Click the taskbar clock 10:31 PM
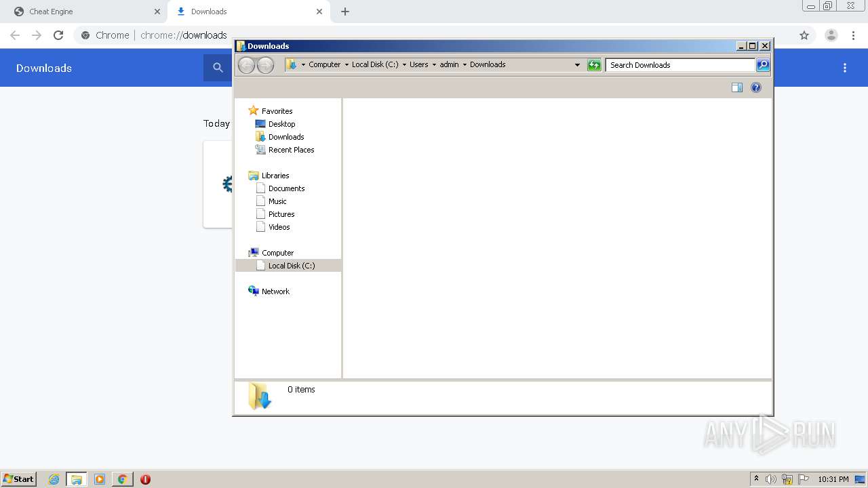 pos(833,479)
